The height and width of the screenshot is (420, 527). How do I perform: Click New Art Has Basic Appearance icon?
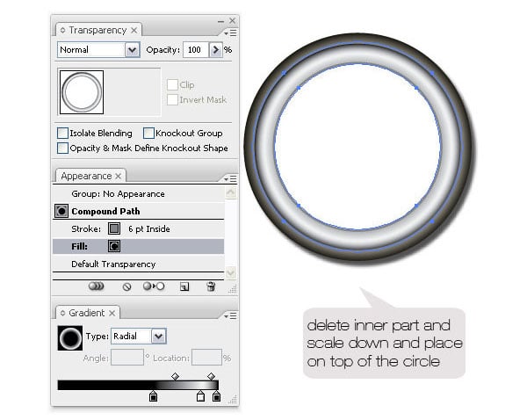tap(96, 286)
